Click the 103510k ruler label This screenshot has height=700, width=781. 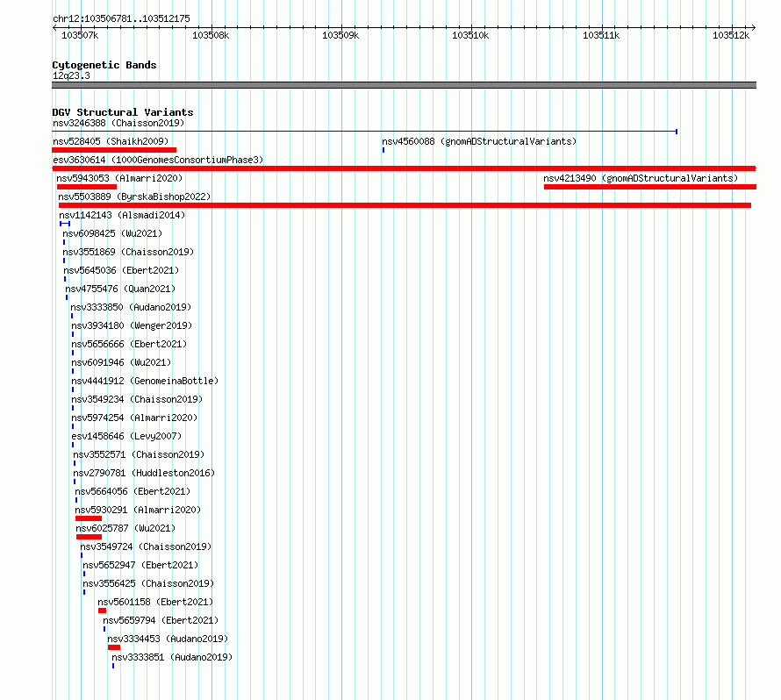[470, 35]
